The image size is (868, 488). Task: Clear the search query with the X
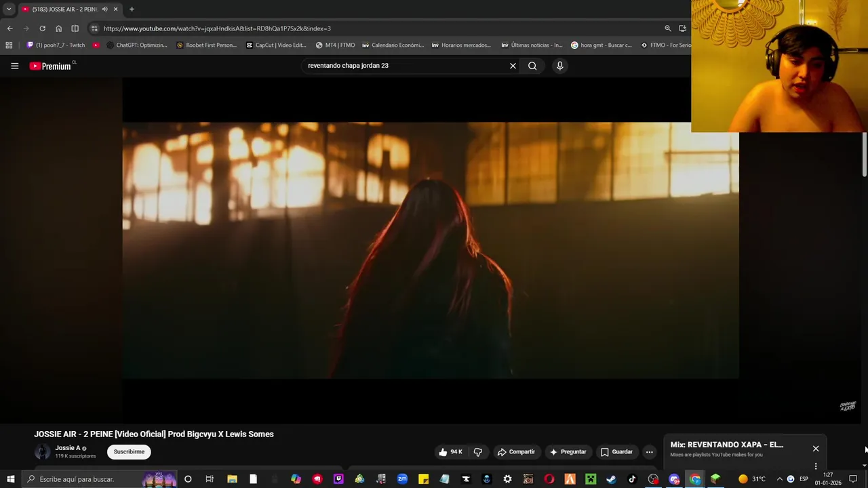pos(513,66)
